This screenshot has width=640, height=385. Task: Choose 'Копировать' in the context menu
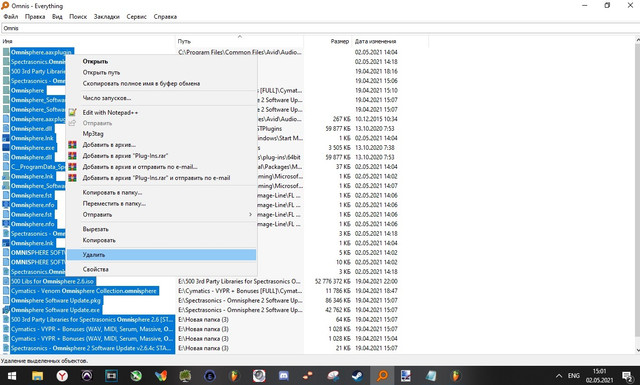click(99, 240)
